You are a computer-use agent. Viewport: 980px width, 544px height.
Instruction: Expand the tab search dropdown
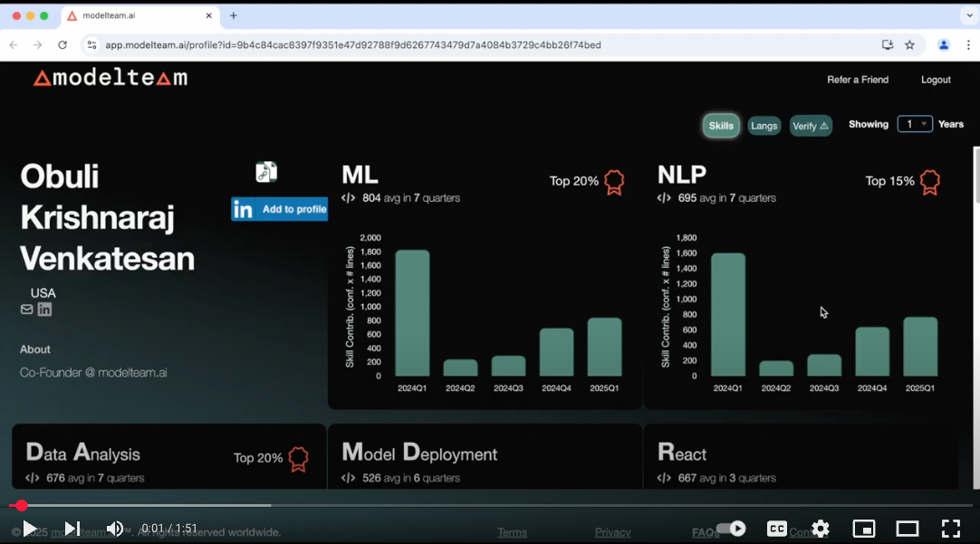(x=969, y=15)
